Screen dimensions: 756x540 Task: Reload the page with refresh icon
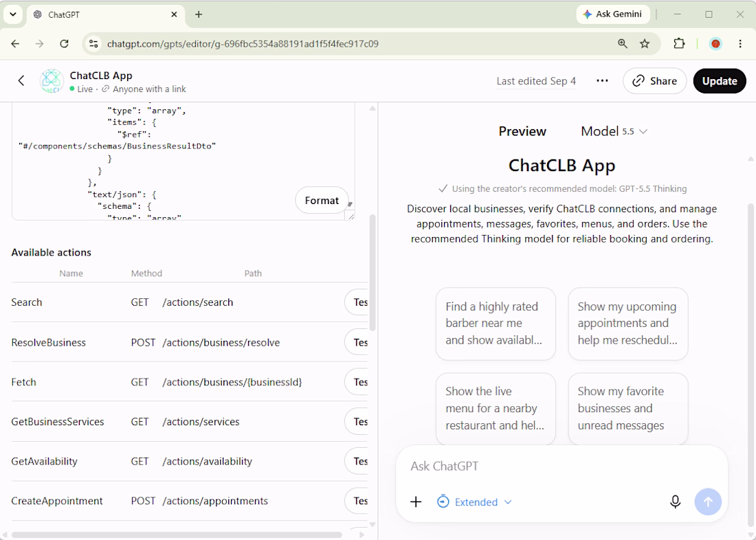pos(64,44)
